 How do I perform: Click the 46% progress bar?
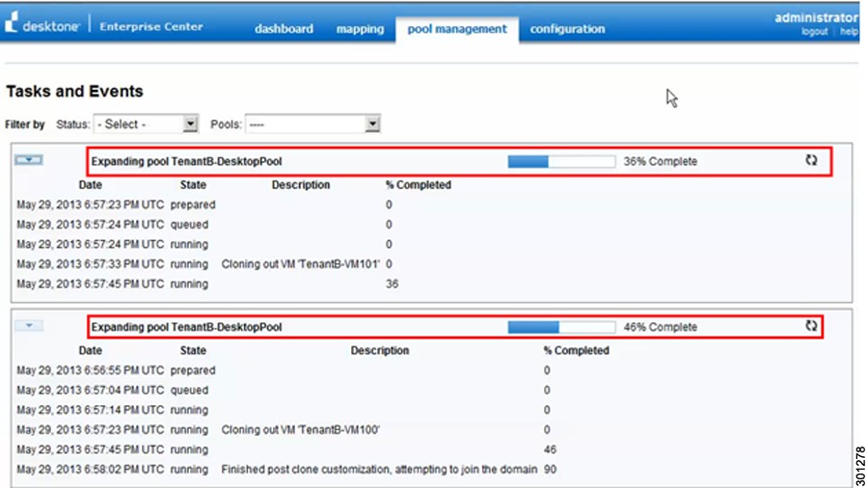pos(561,327)
